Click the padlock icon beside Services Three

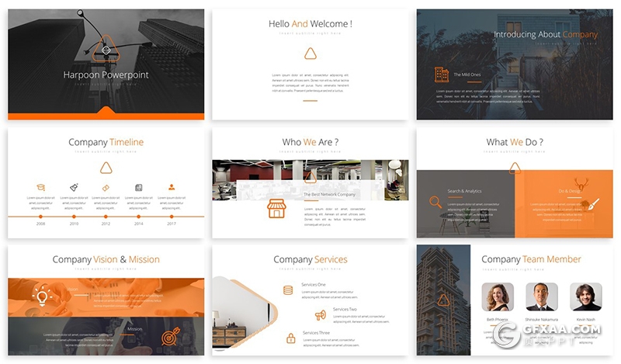291,338
